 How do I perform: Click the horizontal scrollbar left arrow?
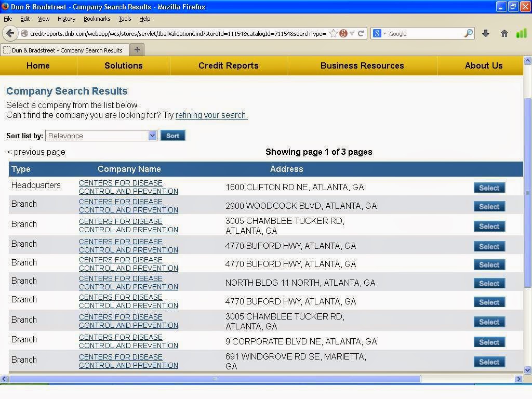(4, 379)
